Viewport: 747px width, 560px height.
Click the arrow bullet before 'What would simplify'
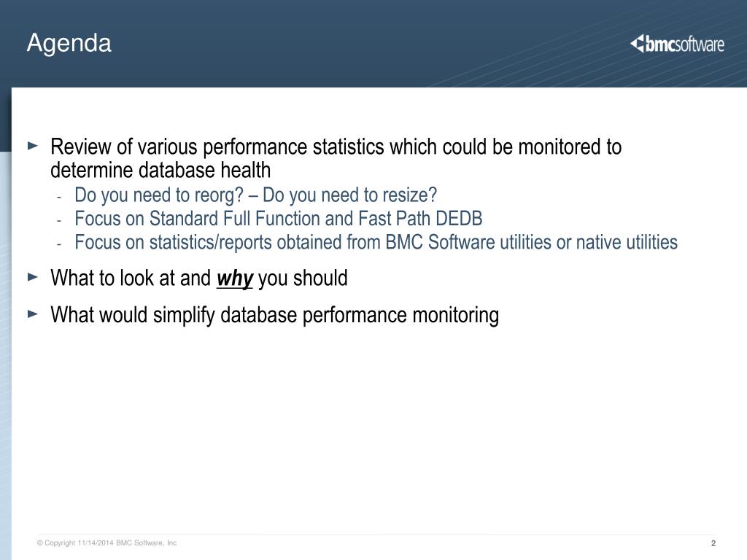[33, 314]
